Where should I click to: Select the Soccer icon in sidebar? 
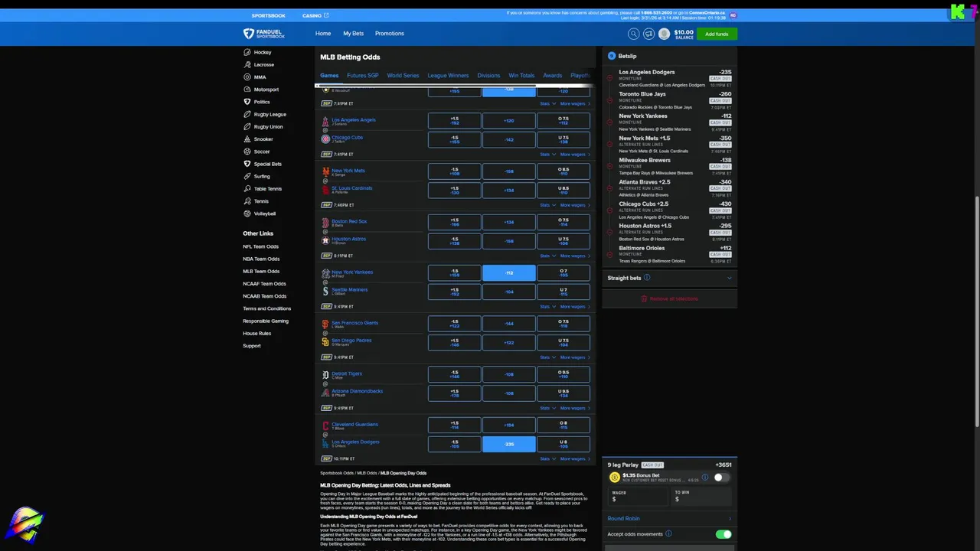(x=247, y=152)
